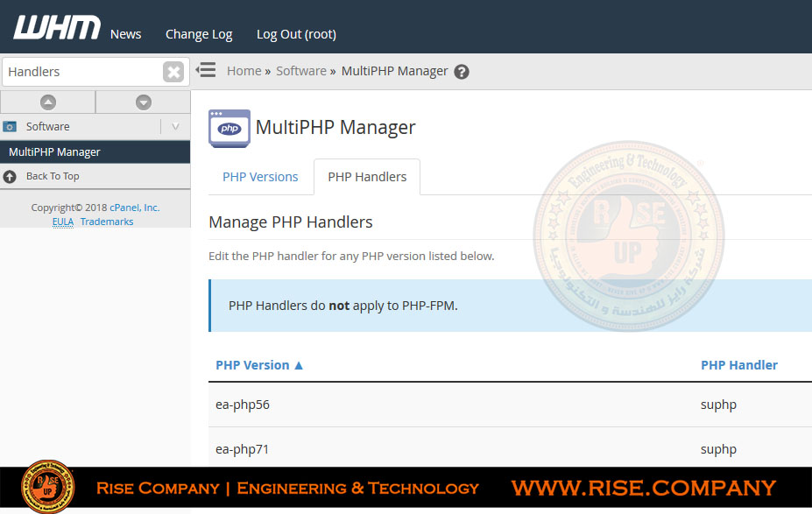
Task: Open the EULA link
Action: [63, 222]
